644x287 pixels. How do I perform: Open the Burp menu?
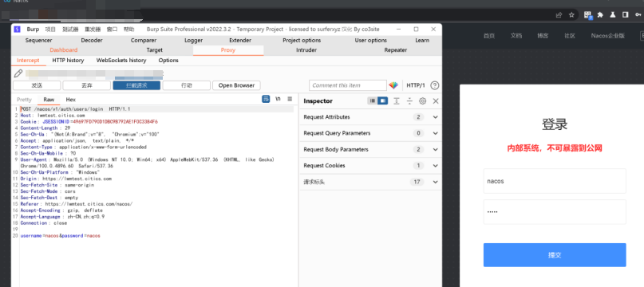pyautogui.click(x=33, y=29)
